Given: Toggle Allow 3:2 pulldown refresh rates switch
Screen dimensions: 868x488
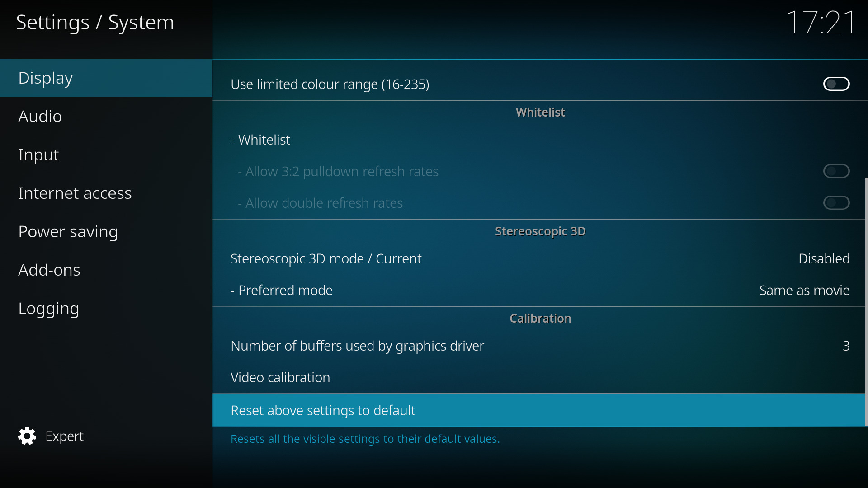Looking at the screenshot, I should (x=836, y=171).
